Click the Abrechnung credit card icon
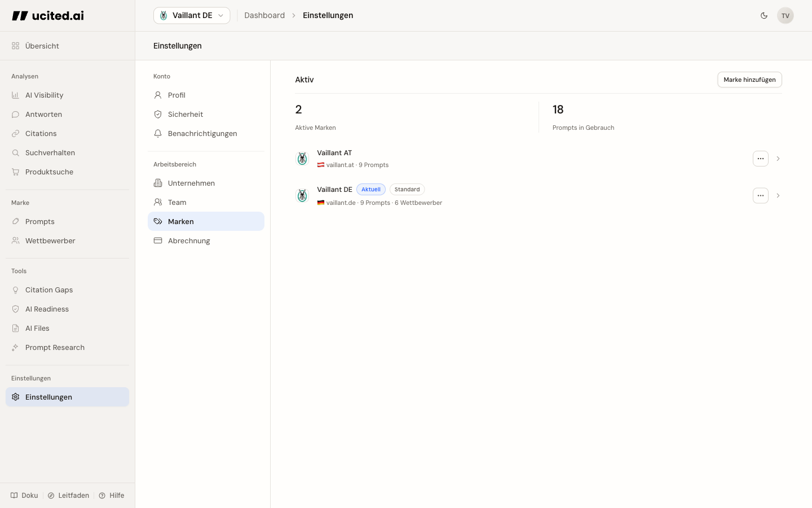Viewport: 812px width, 508px height. click(x=158, y=240)
